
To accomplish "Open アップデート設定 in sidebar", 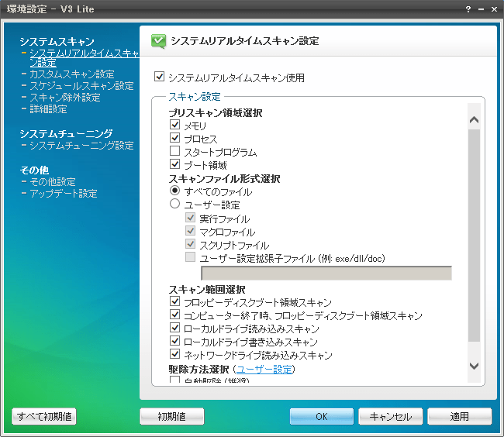I will (x=64, y=194).
